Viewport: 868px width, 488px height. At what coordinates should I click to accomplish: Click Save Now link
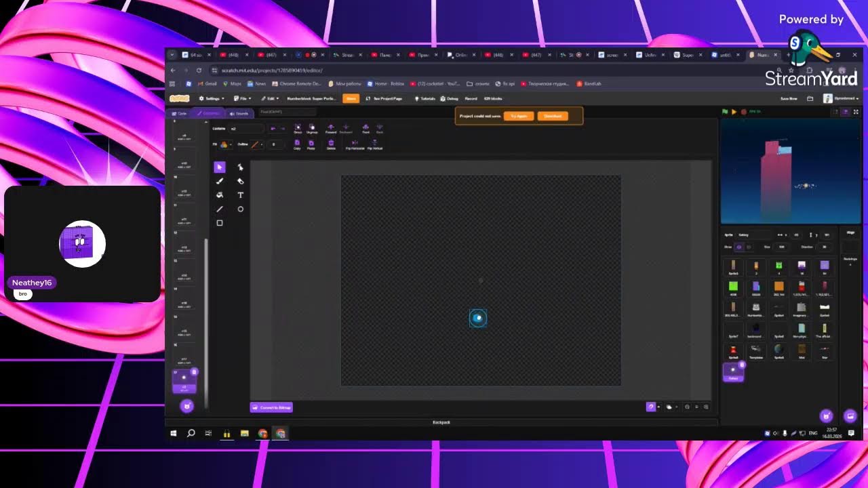pos(789,98)
